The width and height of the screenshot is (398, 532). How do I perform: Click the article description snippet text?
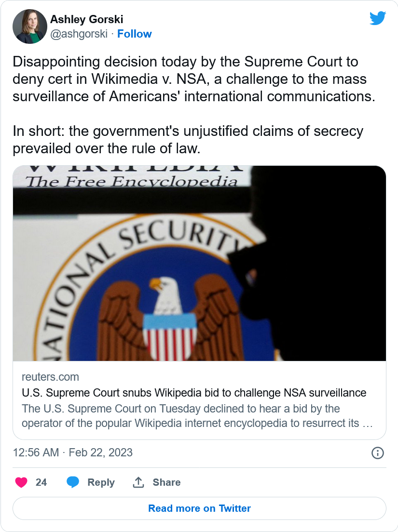point(191,416)
